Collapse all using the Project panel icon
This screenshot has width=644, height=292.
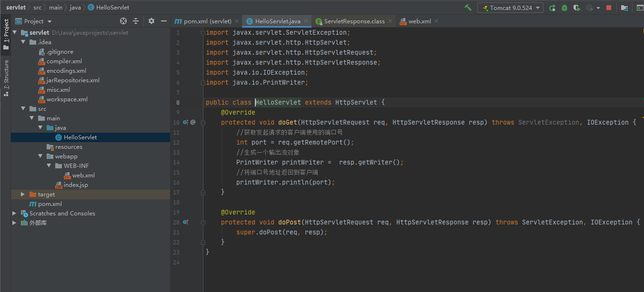point(136,21)
